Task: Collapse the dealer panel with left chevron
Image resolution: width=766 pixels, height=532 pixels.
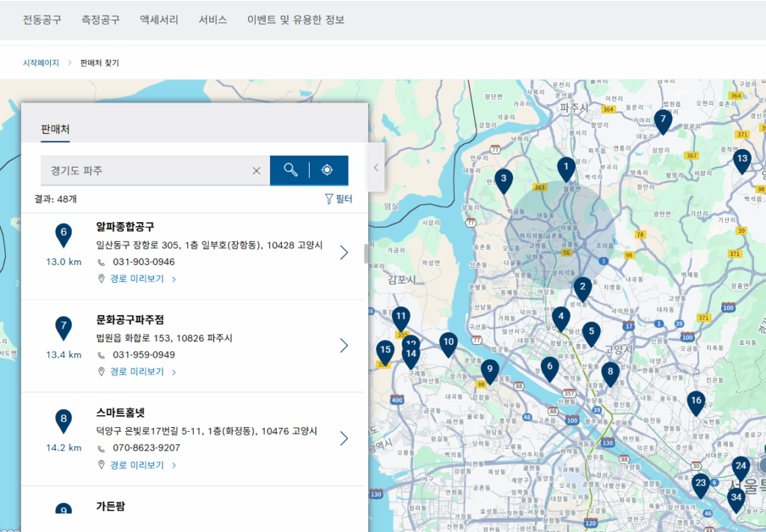Action: [x=376, y=168]
